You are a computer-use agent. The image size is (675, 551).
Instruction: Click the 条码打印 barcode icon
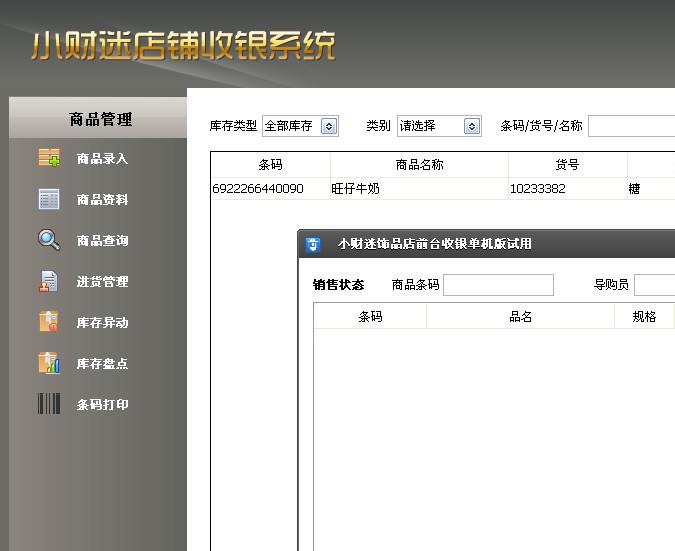(49, 405)
